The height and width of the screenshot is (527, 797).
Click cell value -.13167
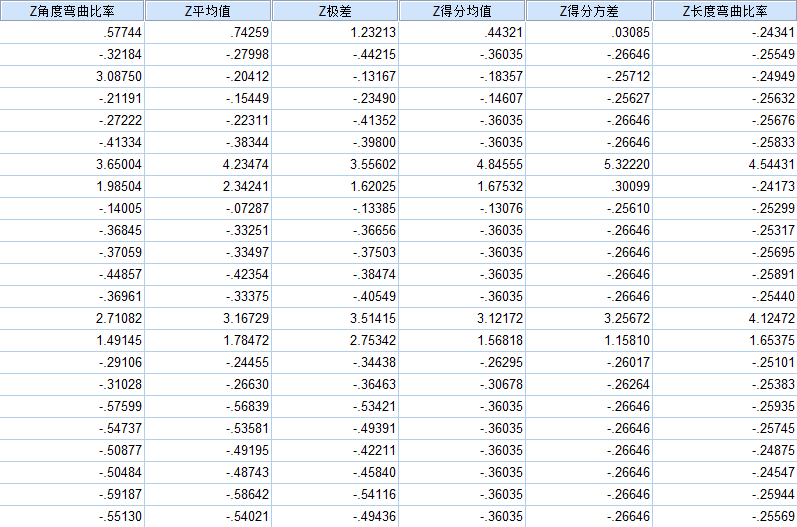tap(374, 76)
